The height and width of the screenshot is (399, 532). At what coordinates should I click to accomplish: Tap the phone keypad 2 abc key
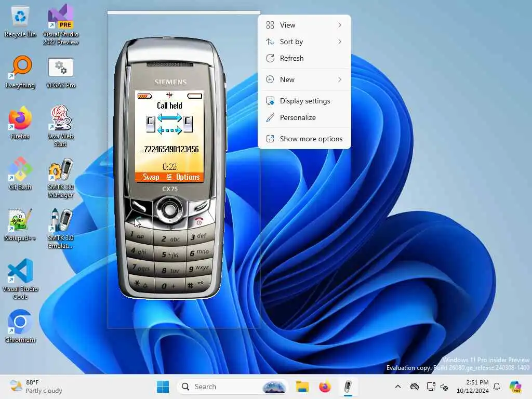tap(170, 238)
